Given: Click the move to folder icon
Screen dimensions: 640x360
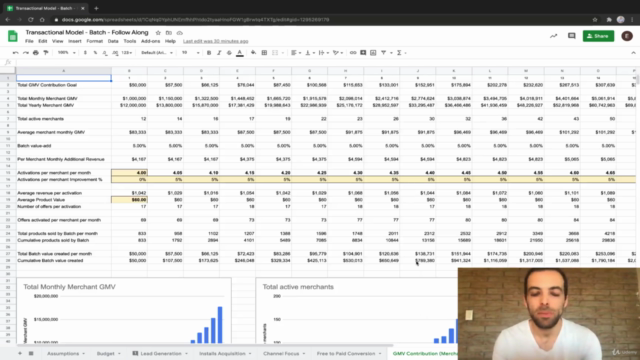Looking at the screenshot, I should tap(169, 33).
